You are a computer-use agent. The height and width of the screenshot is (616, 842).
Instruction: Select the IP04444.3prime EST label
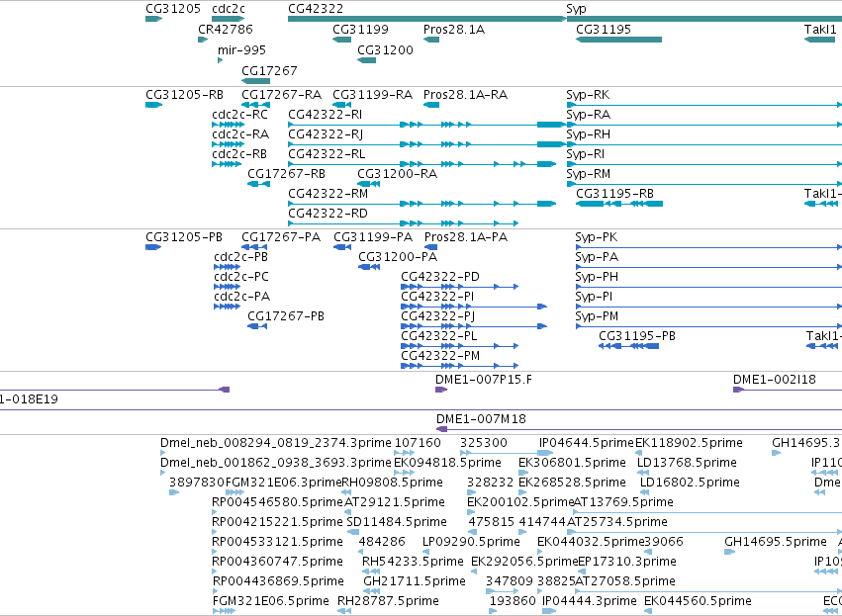[590, 601]
